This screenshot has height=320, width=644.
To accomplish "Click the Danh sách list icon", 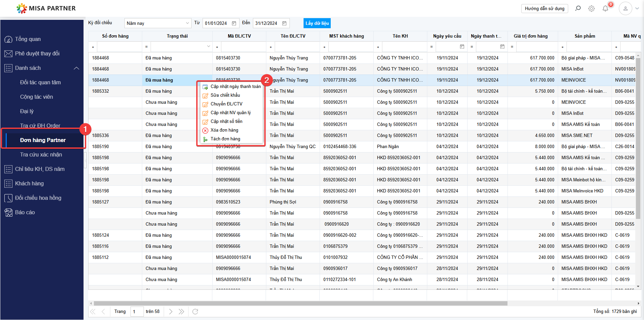I will pyautogui.click(x=8, y=68).
